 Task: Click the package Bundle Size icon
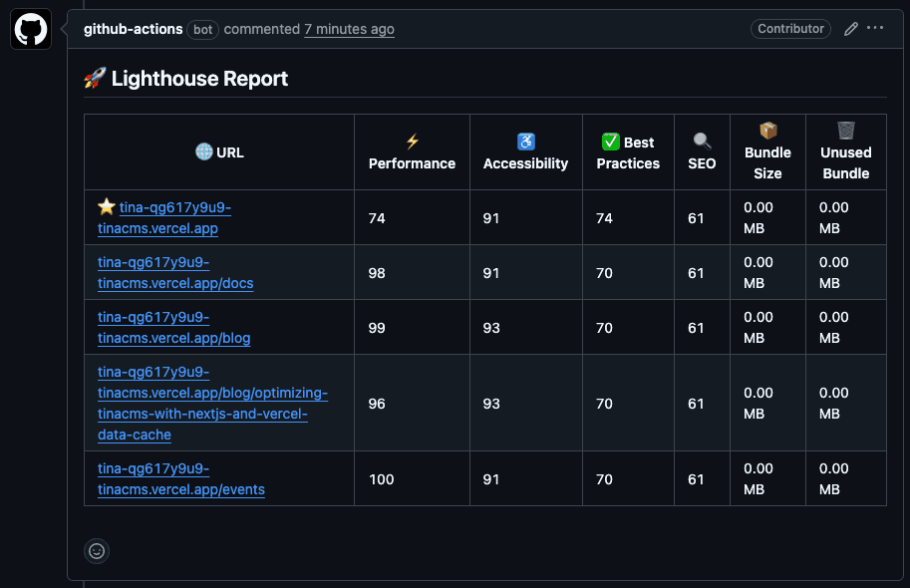point(767,132)
